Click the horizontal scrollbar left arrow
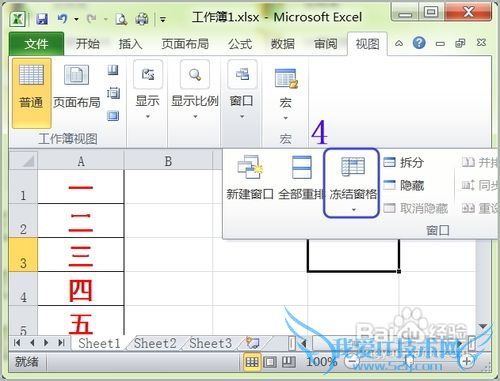 pos(304,343)
